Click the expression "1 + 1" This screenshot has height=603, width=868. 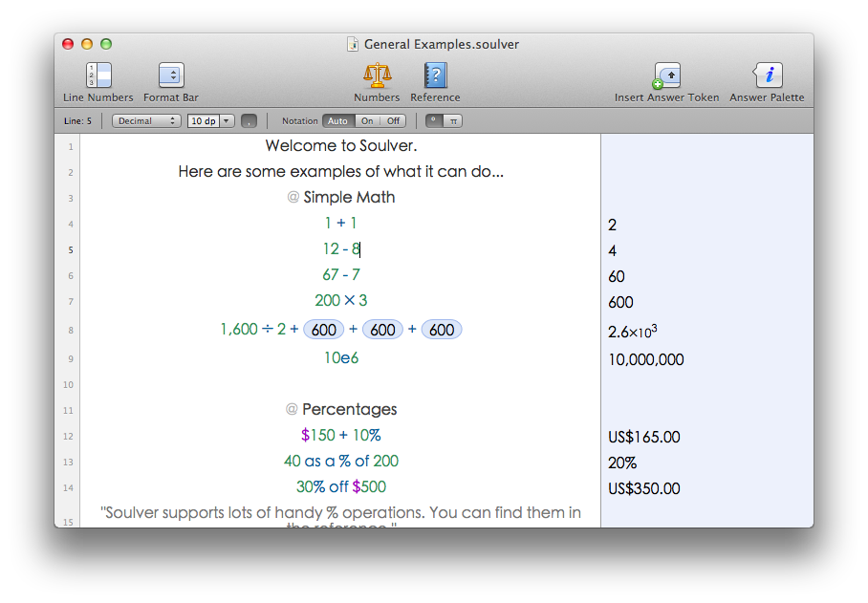point(341,223)
